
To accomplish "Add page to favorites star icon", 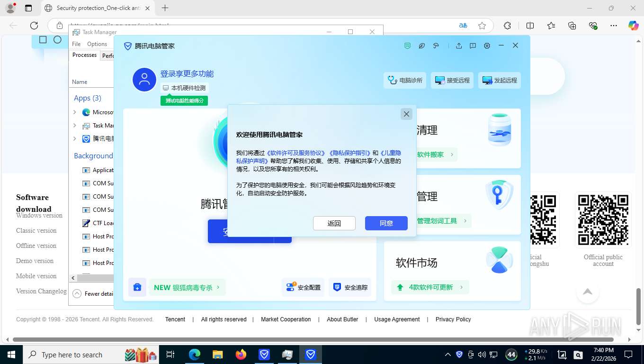I will pyautogui.click(x=482, y=26).
